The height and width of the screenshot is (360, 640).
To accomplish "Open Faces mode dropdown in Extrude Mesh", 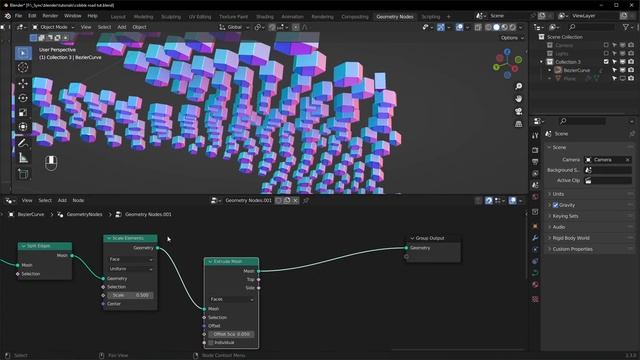I will [x=231, y=299].
